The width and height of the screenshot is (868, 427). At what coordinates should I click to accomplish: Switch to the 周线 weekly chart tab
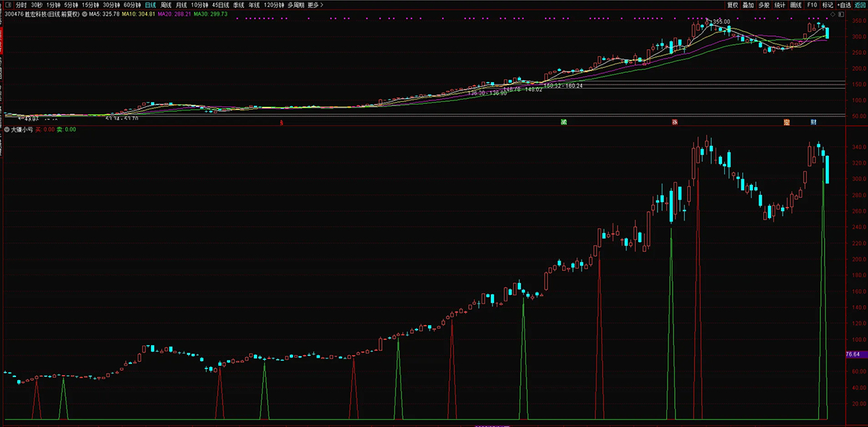166,4
